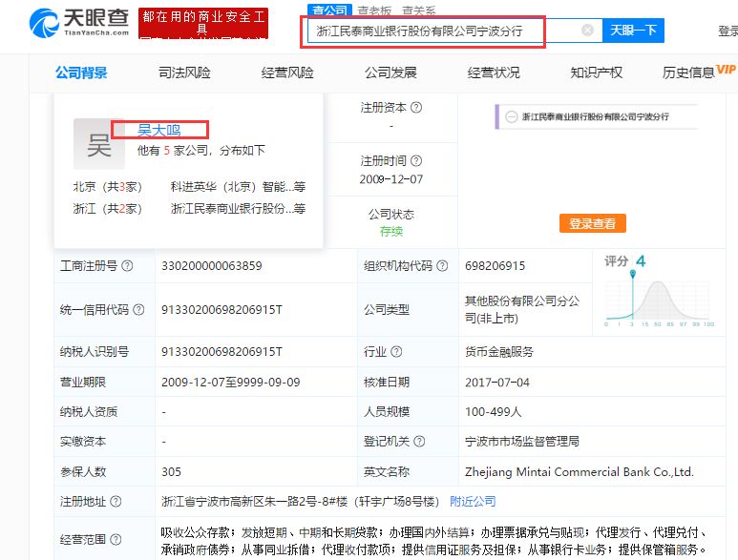This screenshot has height=560, width=738.
Task: Click the approval date 2017-07-04
Action: coord(497,383)
